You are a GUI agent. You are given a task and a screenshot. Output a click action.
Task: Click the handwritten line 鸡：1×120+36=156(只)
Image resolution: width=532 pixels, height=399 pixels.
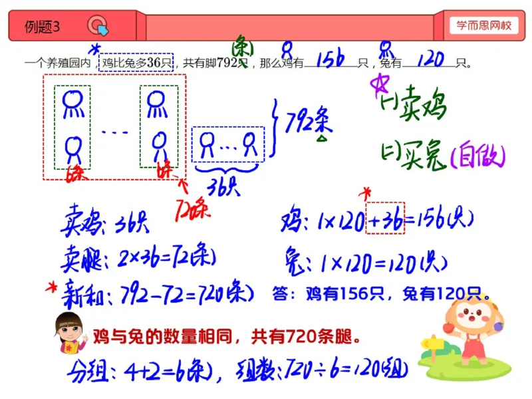377,219
